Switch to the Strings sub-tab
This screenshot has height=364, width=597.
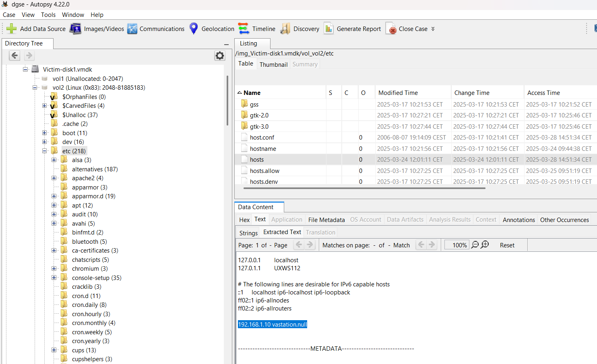[248, 233]
